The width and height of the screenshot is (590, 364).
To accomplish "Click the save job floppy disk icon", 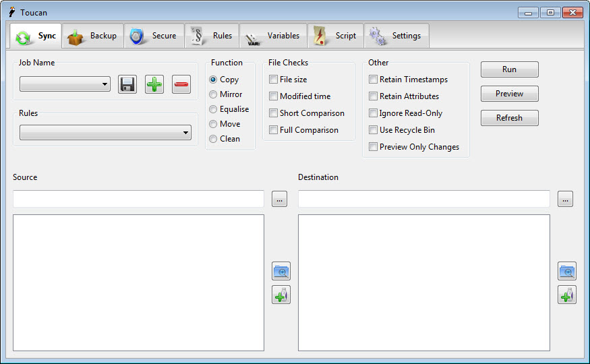I will (127, 84).
